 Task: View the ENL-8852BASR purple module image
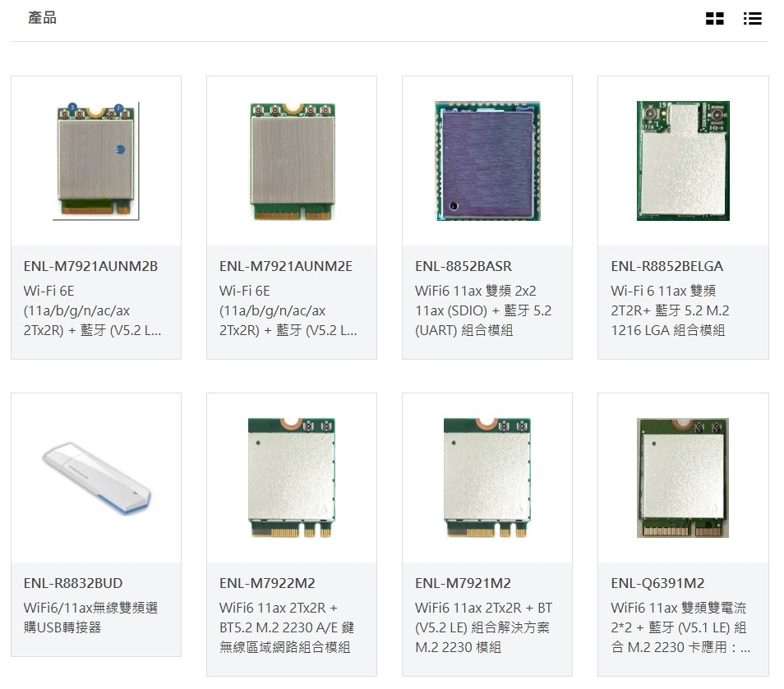487,161
